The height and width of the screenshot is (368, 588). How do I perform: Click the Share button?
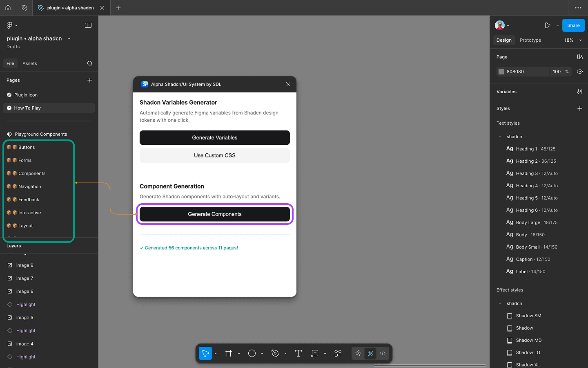pyautogui.click(x=573, y=25)
